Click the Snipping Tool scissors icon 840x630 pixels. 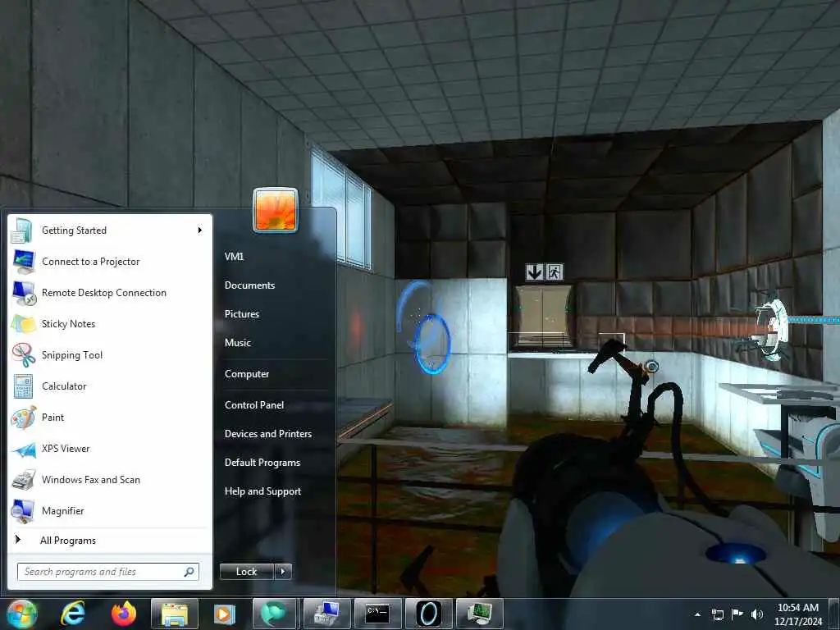(24, 354)
